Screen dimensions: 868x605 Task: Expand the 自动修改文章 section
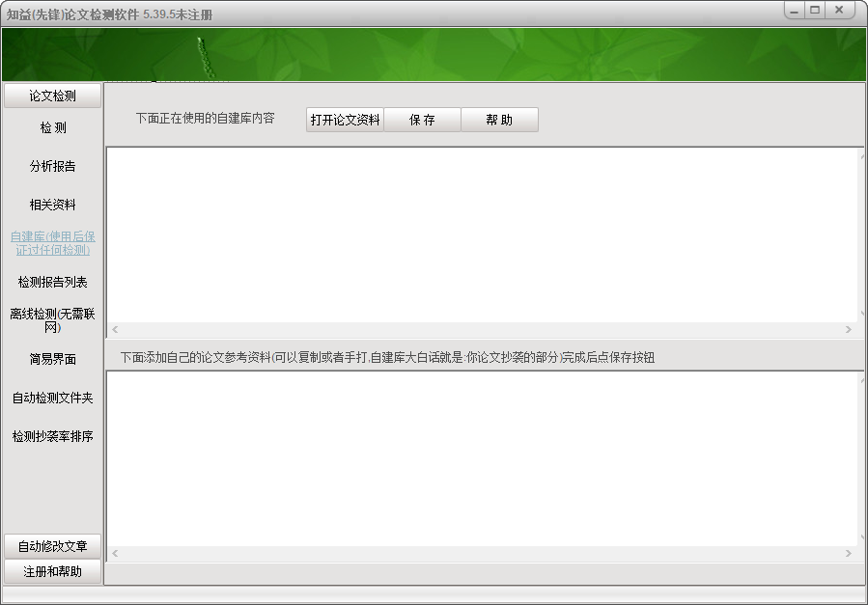[x=52, y=546]
